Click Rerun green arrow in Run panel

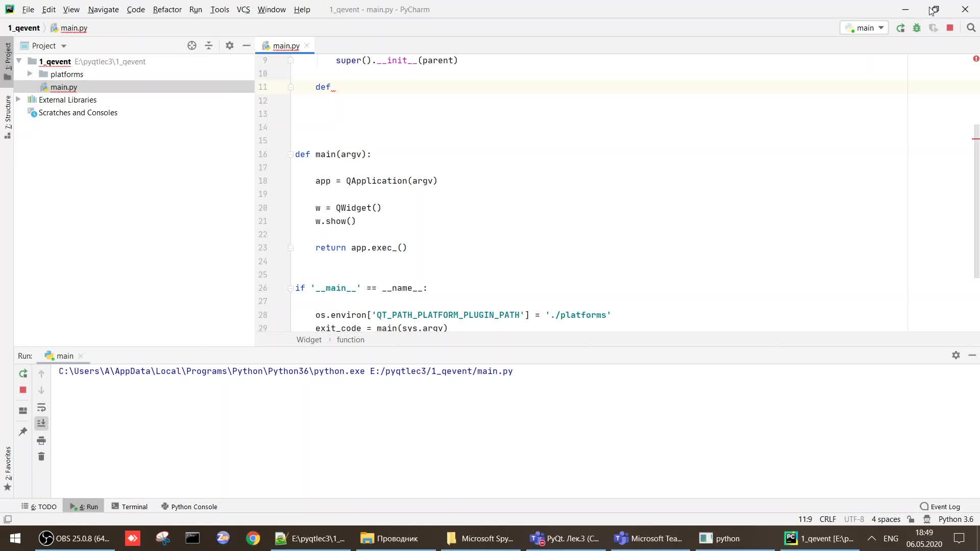[x=23, y=373]
